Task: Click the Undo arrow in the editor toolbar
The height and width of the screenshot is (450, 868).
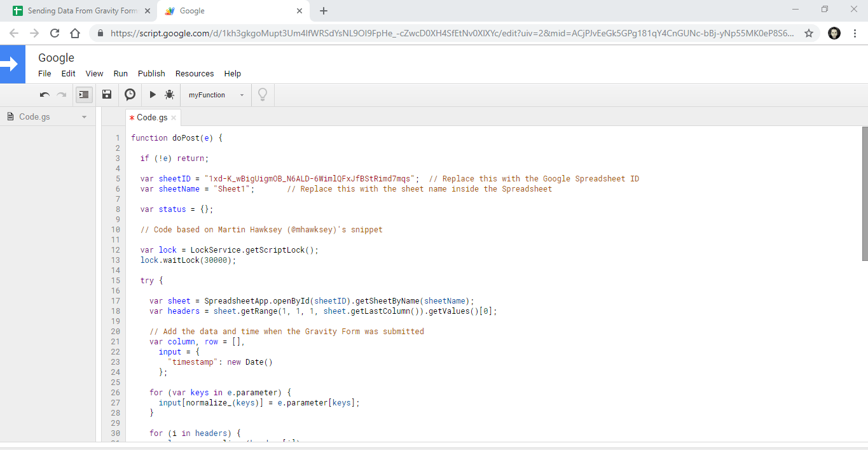Action: click(x=45, y=95)
